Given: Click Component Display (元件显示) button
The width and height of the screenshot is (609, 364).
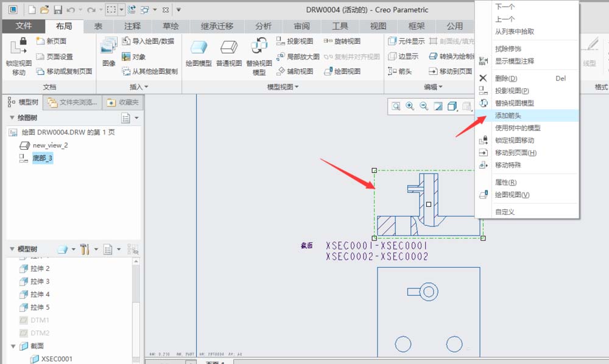Looking at the screenshot, I should point(406,41).
